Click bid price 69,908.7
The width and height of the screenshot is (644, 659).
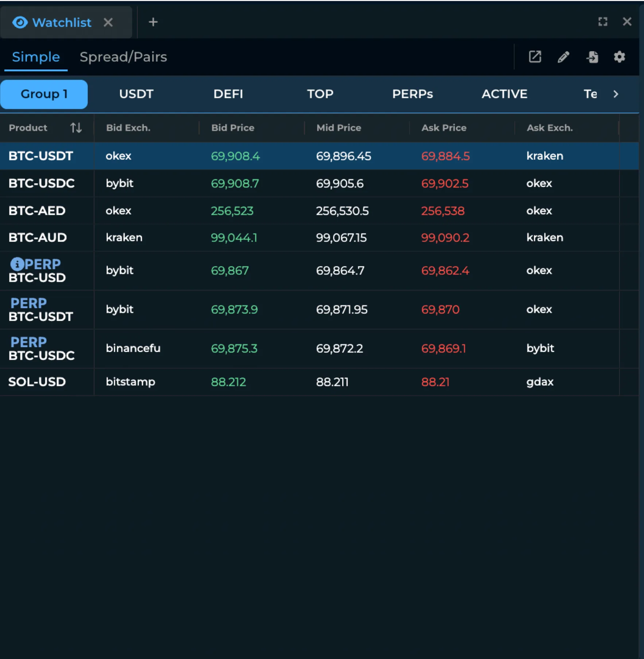point(235,183)
